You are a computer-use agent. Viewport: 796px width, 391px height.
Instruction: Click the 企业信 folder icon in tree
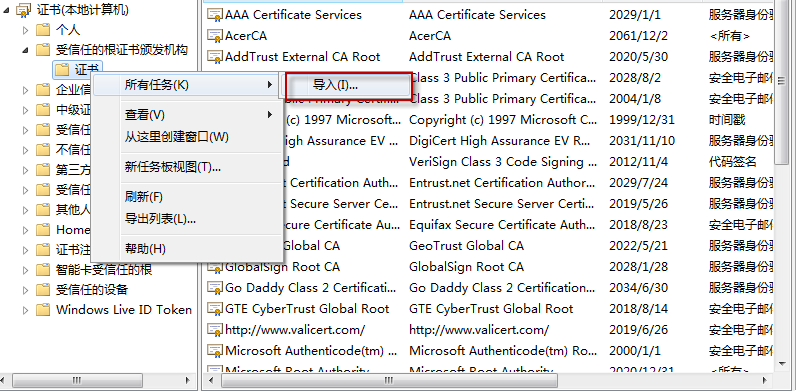pos(43,90)
